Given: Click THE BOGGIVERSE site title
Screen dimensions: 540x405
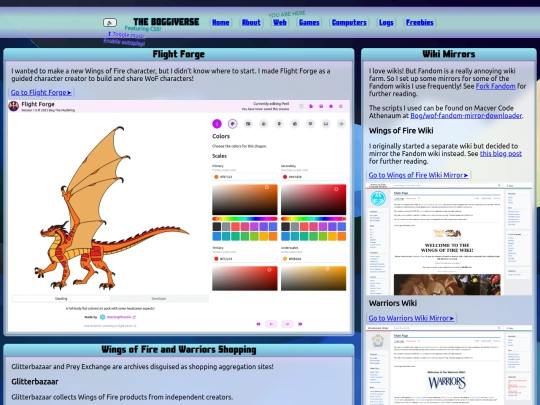Looking at the screenshot, I should 166,22.
